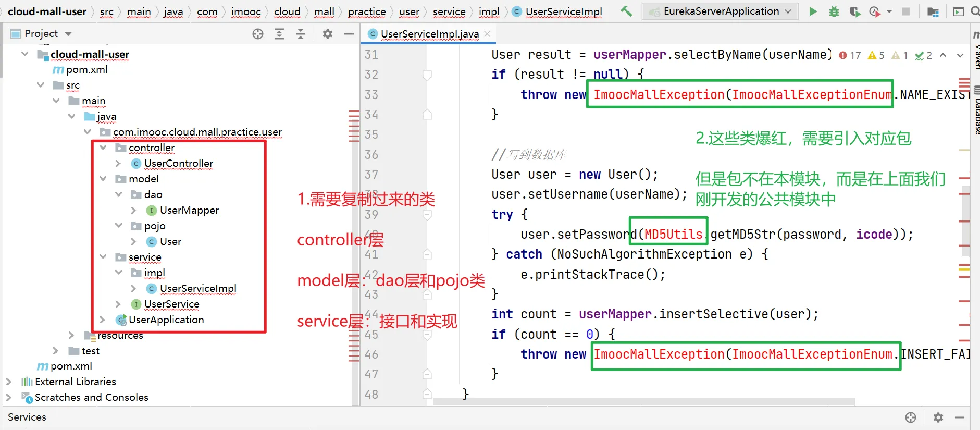
Task: Toggle code folding at line 41
Action: point(427,254)
